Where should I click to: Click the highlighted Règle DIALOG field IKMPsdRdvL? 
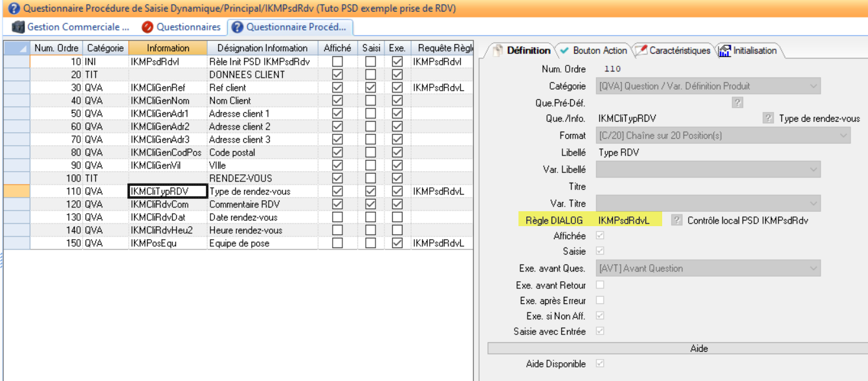coord(624,220)
